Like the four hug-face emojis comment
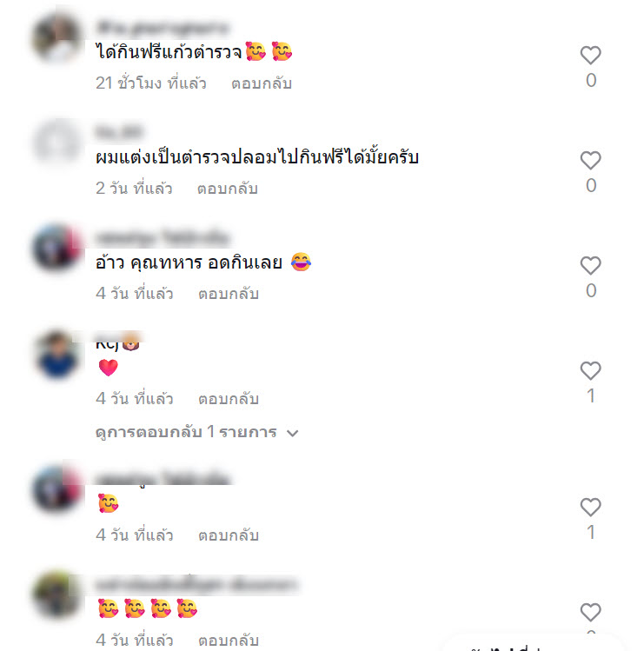Screen dimensions: 644x651 click(590, 612)
